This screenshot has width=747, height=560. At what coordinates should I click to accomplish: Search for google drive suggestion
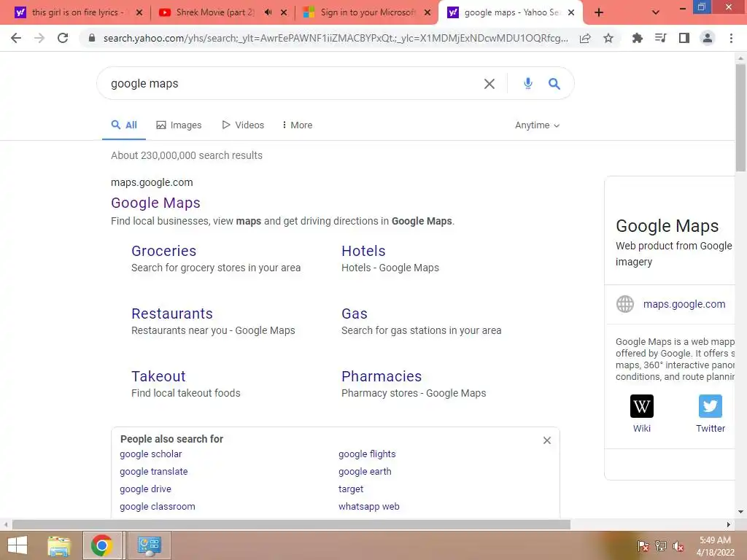[x=145, y=489]
